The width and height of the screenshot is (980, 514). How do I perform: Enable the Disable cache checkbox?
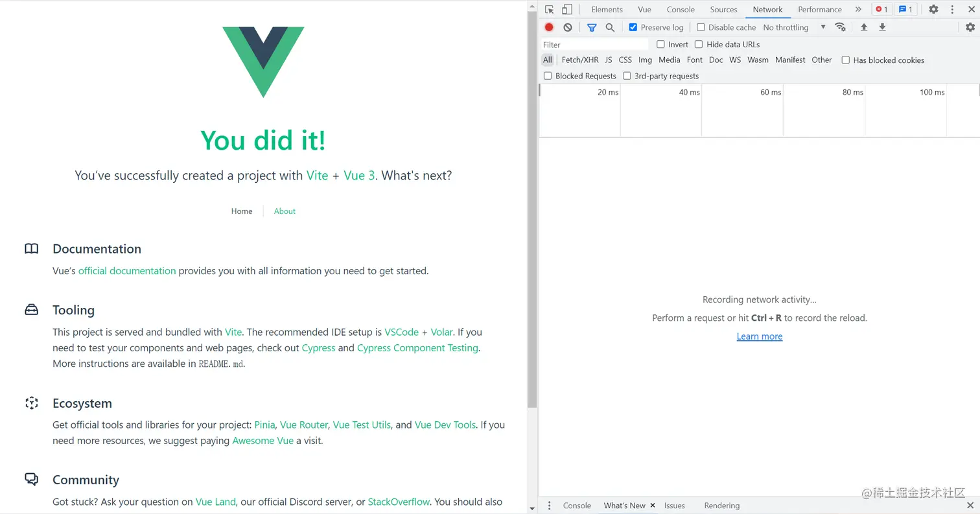[x=701, y=27]
